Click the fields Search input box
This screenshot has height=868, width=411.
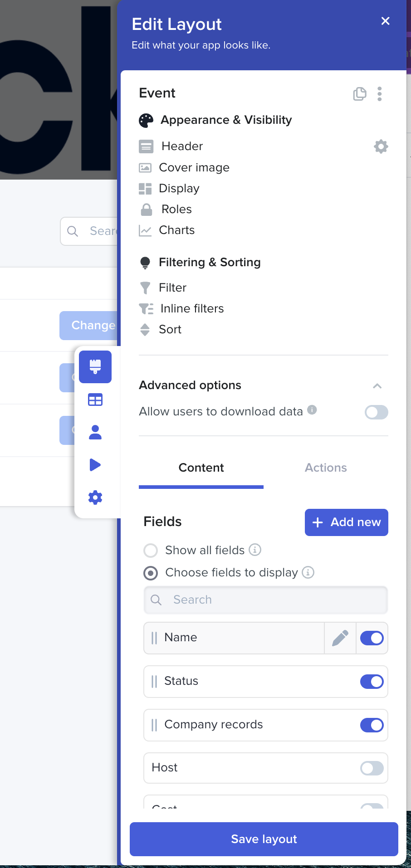pyautogui.click(x=266, y=600)
